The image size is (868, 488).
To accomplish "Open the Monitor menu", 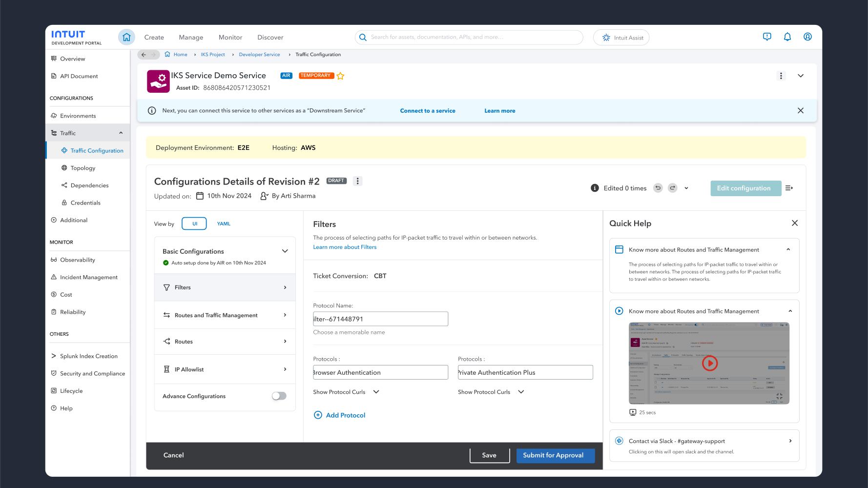I will pyautogui.click(x=230, y=38).
